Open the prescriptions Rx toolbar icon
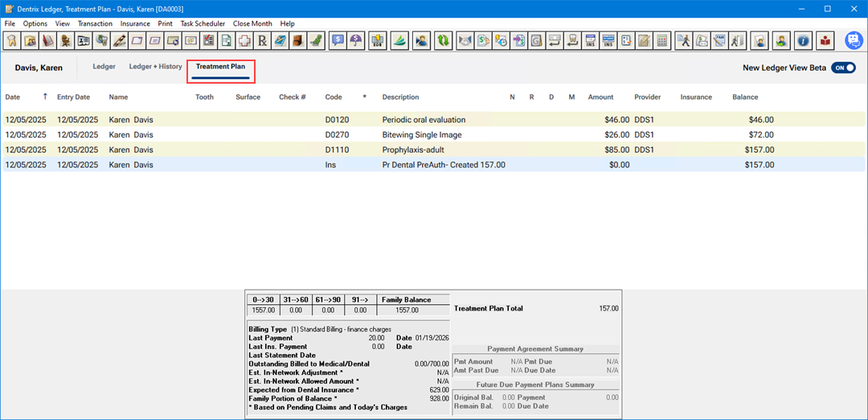This screenshot has height=420, width=868. pos(261,40)
